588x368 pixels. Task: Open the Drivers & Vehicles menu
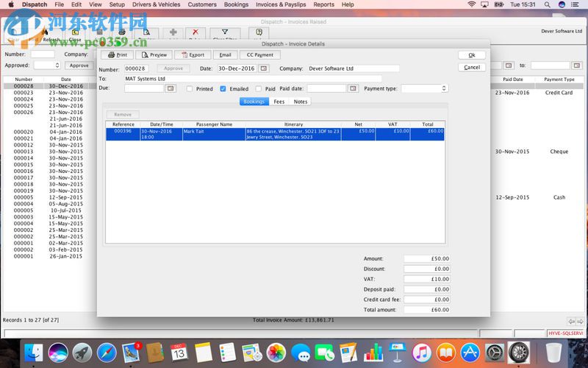156,4
